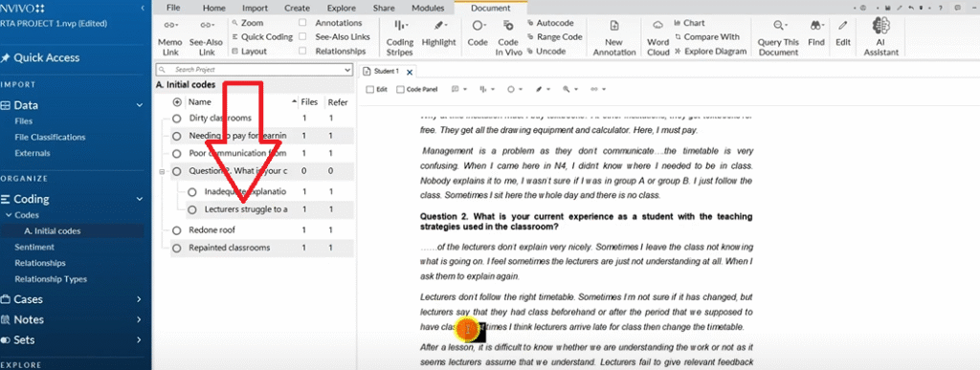980x370 pixels.
Task: Open File Classifications in the sidebar
Action: tap(50, 138)
